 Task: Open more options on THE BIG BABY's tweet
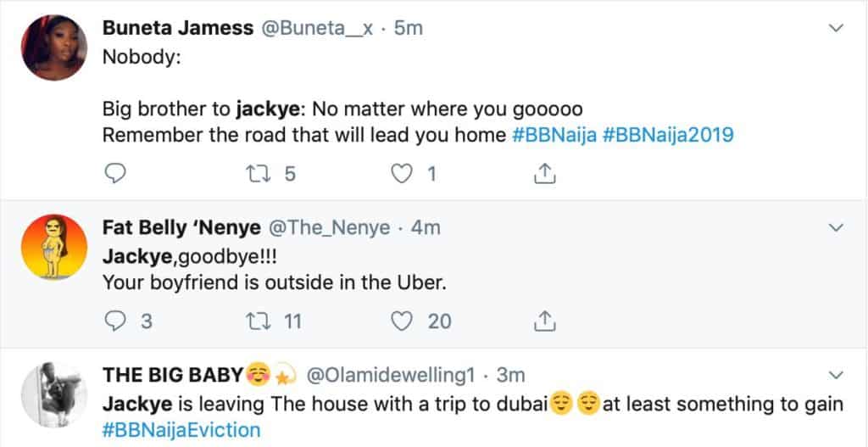(x=836, y=374)
